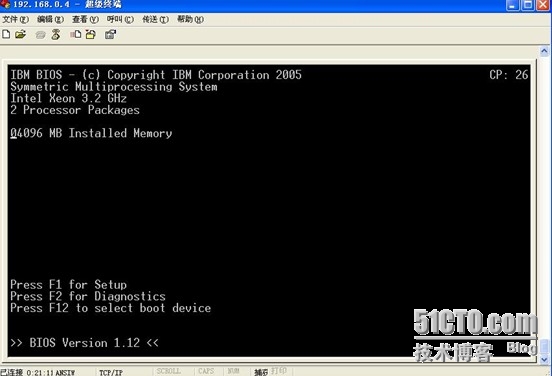Image resolution: width=552 pixels, height=376 pixels.
Task: Click the vertical scrollbar down arrow
Action: [x=544, y=359]
